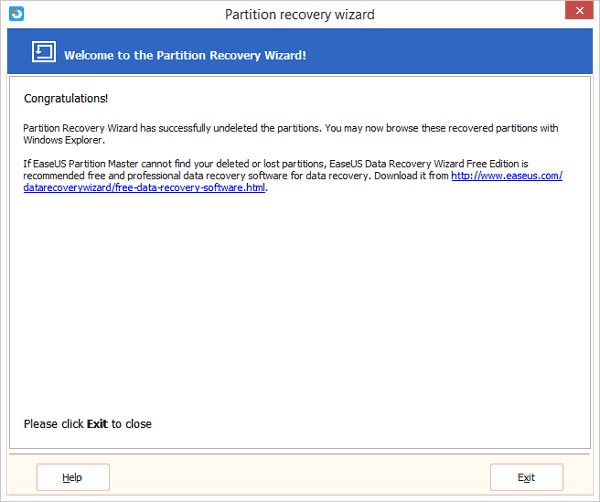Click the EaseUS app icon in title bar
This screenshot has height=502, width=600.
16,14
